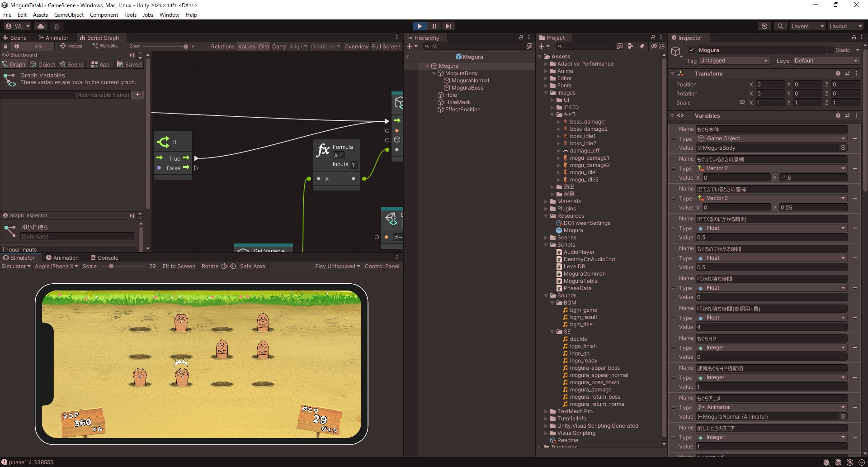Open the global search magnifier
The width and height of the screenshot is (868, 467).
(780, 26)
